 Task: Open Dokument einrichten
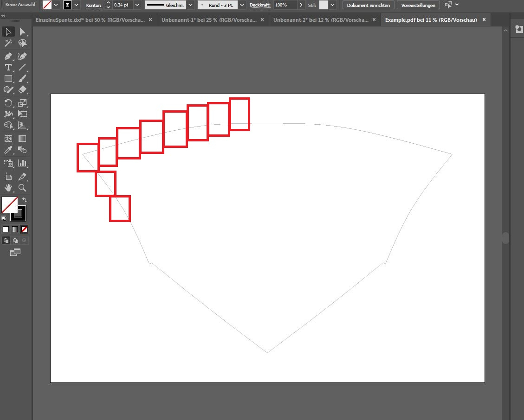pos(368,5)
